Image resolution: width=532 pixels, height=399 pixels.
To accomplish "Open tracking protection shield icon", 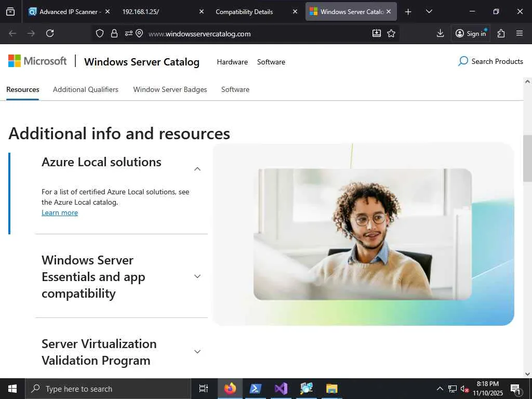I will click(x=99, y=33).
